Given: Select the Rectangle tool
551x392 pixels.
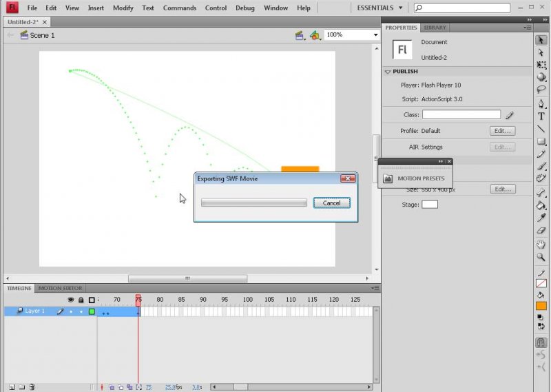Looking at the screenshot, I should pyautogui.click(x=541, y=141).
